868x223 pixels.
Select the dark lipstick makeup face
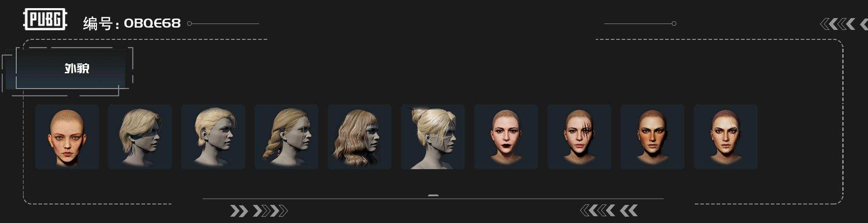click(x=506, y=137)
